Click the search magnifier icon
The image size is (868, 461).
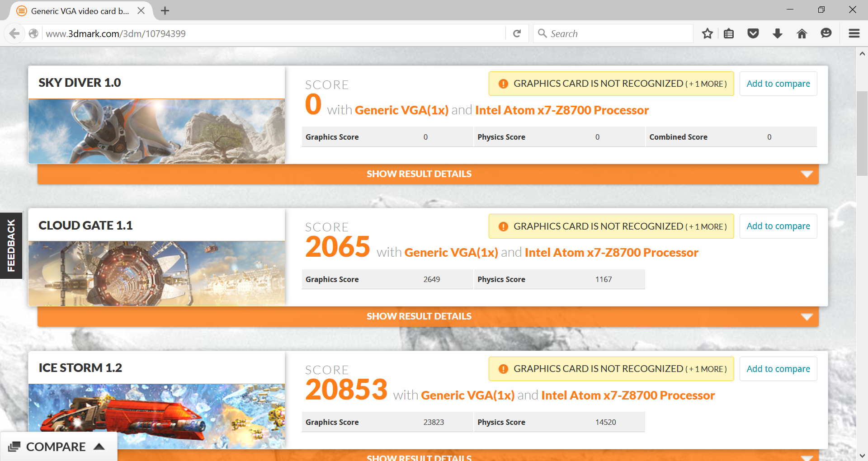pyautogui.click(x=542, y=33)
